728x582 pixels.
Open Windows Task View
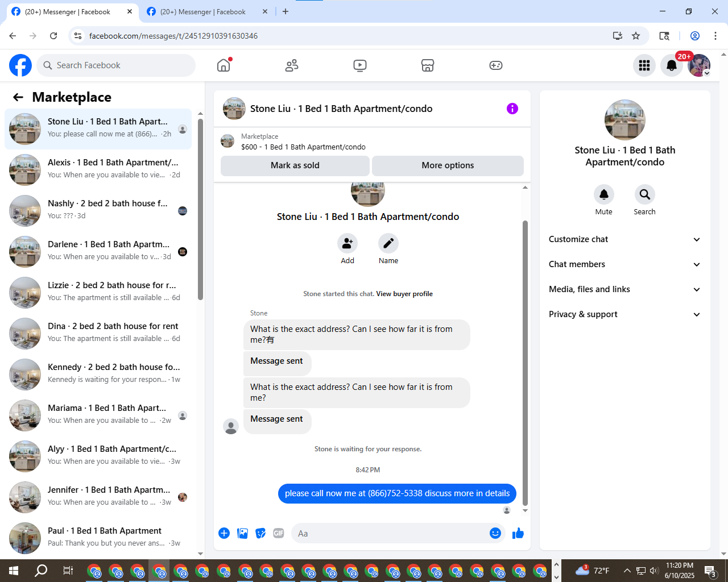tap(68, 571)
